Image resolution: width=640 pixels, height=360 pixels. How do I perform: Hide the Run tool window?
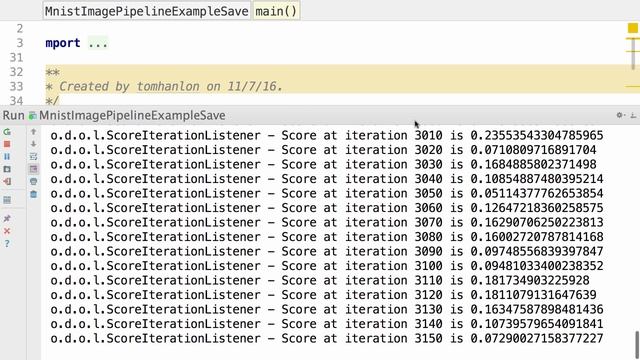point(633,116)
